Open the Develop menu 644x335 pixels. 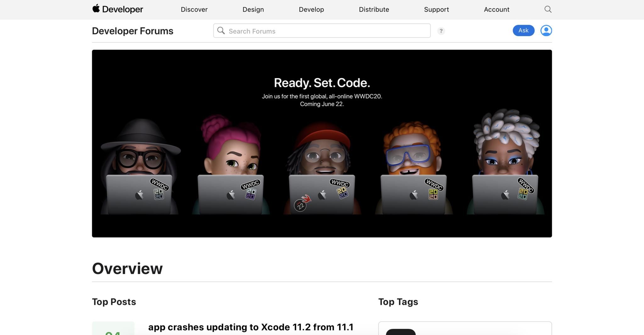pos(311,9)
